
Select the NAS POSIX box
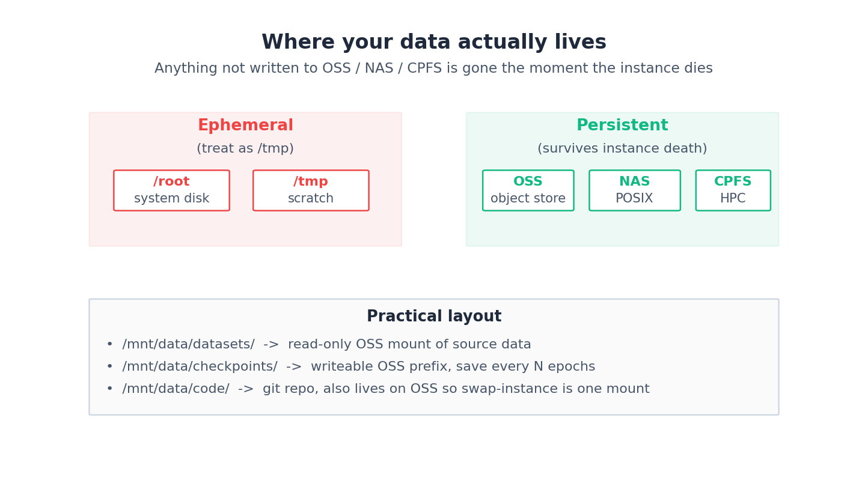click(635, 190)
